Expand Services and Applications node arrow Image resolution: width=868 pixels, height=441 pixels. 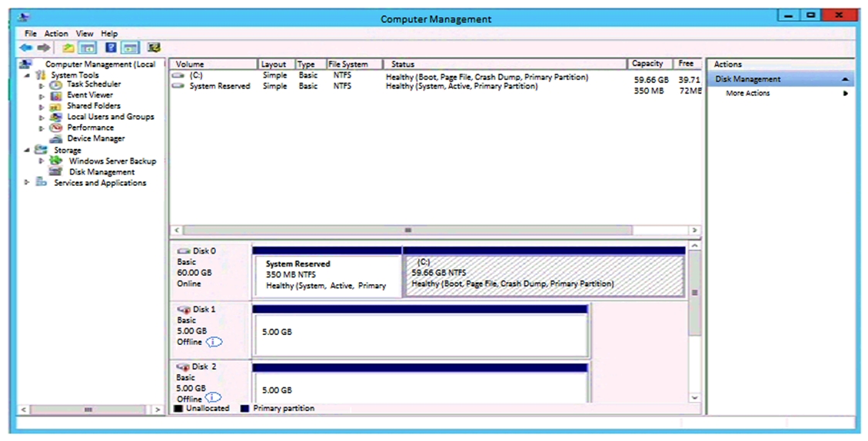click(x=27, y=183)
